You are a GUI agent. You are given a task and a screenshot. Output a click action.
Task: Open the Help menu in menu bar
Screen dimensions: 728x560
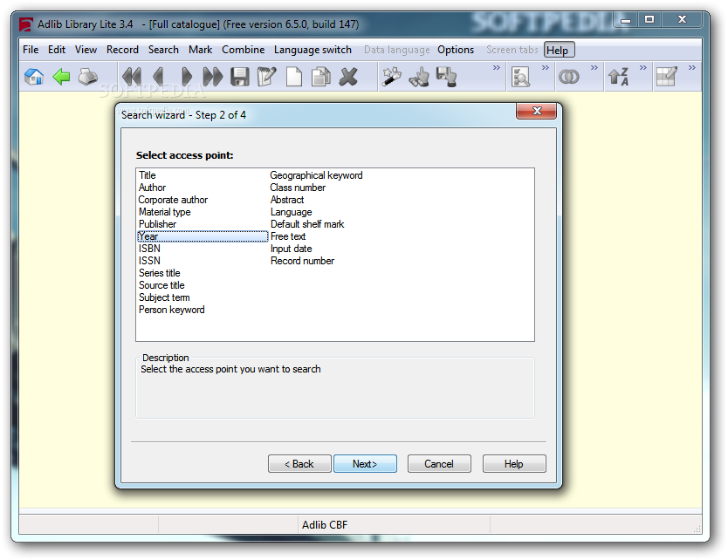click(x=559, y=50)
